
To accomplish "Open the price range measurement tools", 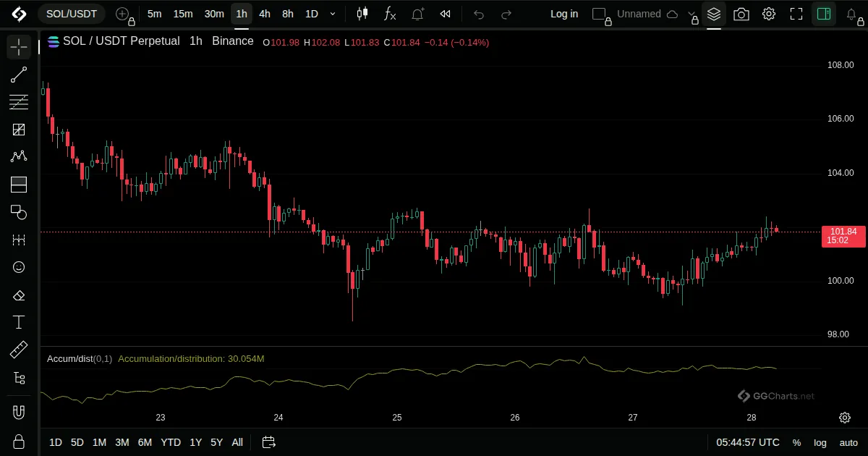I will pyautogui.click(x=19, y=240).
